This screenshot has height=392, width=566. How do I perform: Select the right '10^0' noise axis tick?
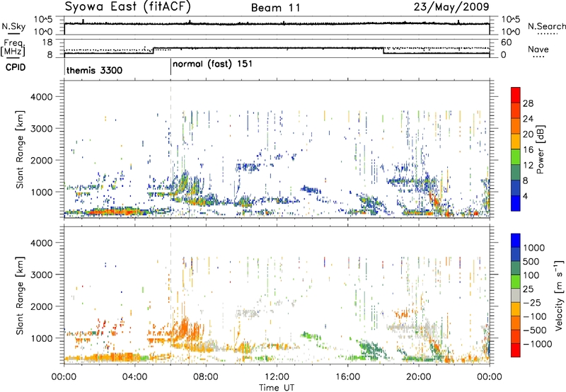tap(510, 32)
